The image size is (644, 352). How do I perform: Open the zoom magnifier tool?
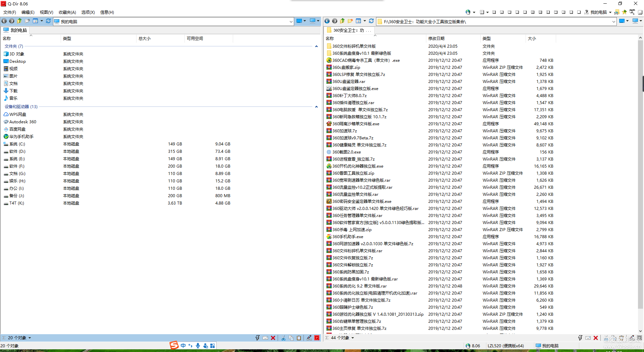[x=632, y=12]
